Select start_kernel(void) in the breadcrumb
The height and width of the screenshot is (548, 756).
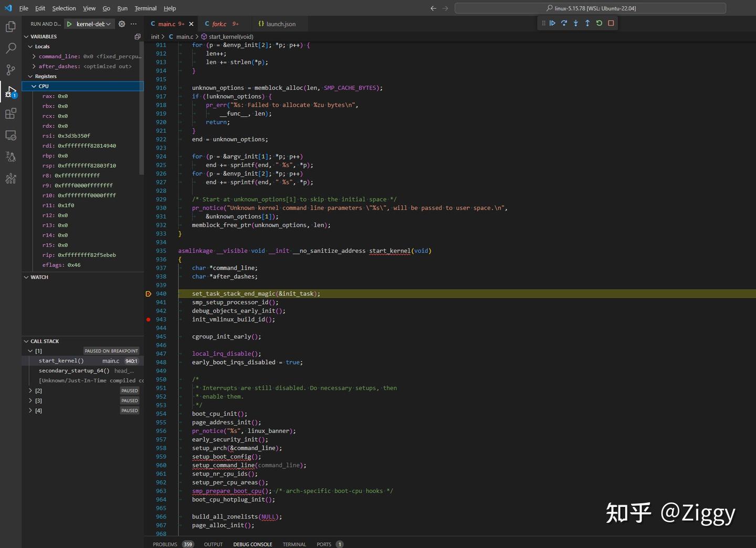(x=230, y=37)
